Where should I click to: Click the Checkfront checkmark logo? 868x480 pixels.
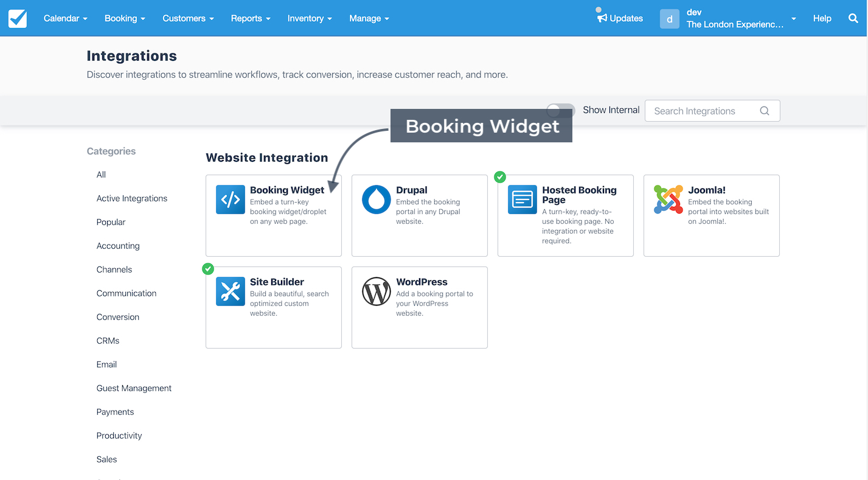click(x=18, y=18)
